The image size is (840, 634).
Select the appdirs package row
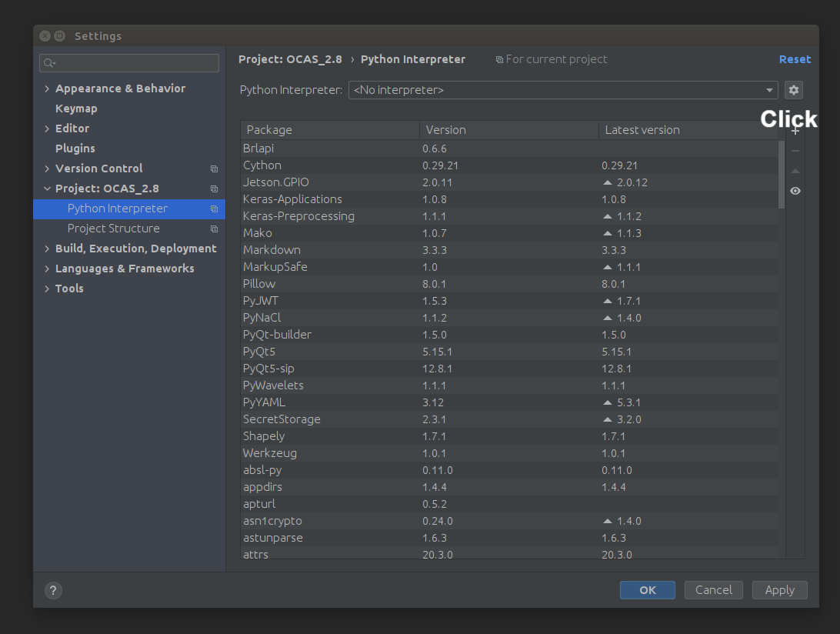tap(509, 487)
